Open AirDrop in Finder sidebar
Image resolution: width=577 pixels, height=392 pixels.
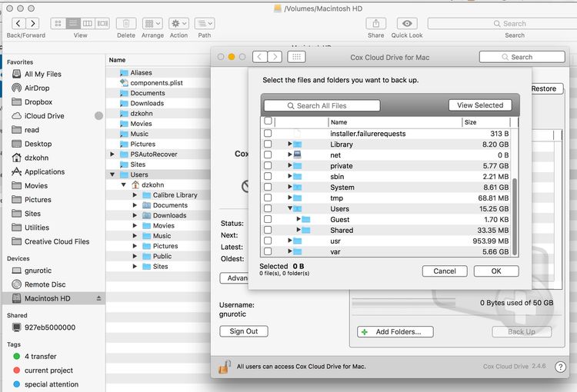click(37, 88)
